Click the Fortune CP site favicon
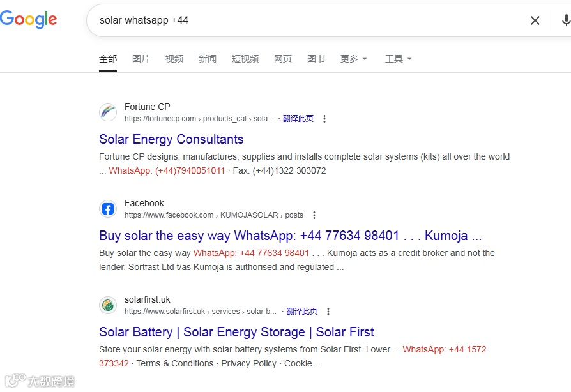 [x=108, y=112]
